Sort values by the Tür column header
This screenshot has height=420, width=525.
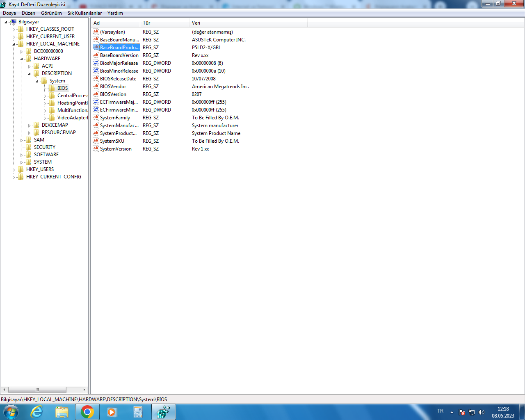click(164, 23)
